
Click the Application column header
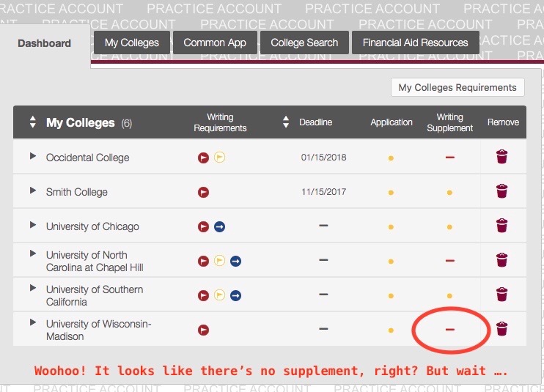(x=392, y=122)
